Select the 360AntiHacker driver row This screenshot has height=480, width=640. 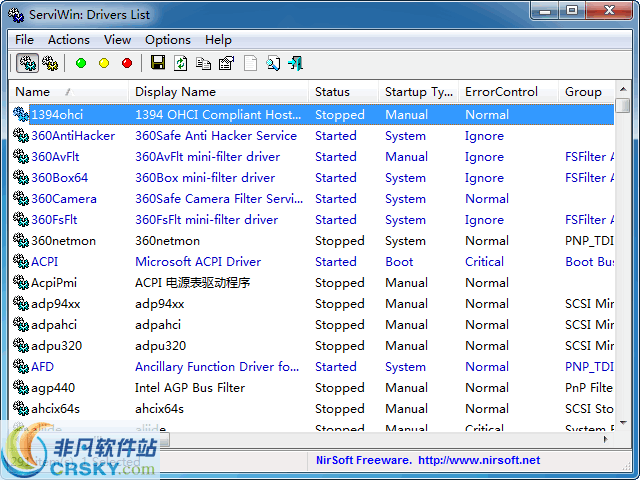click(73, 136)
